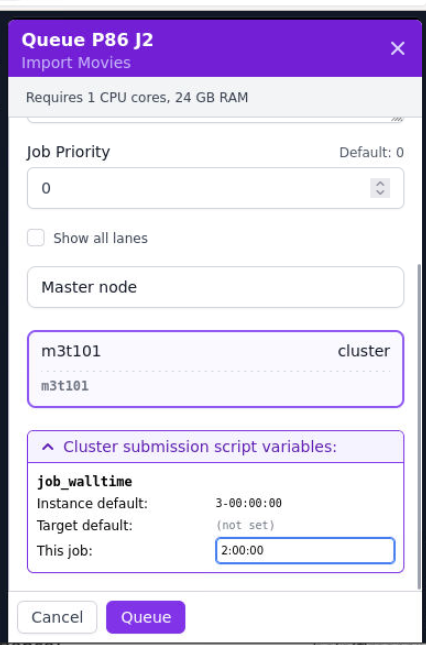426x645 pixels.
Task: Close the Queue P86 J2 dialog
Action: click(x=397, y=49)
